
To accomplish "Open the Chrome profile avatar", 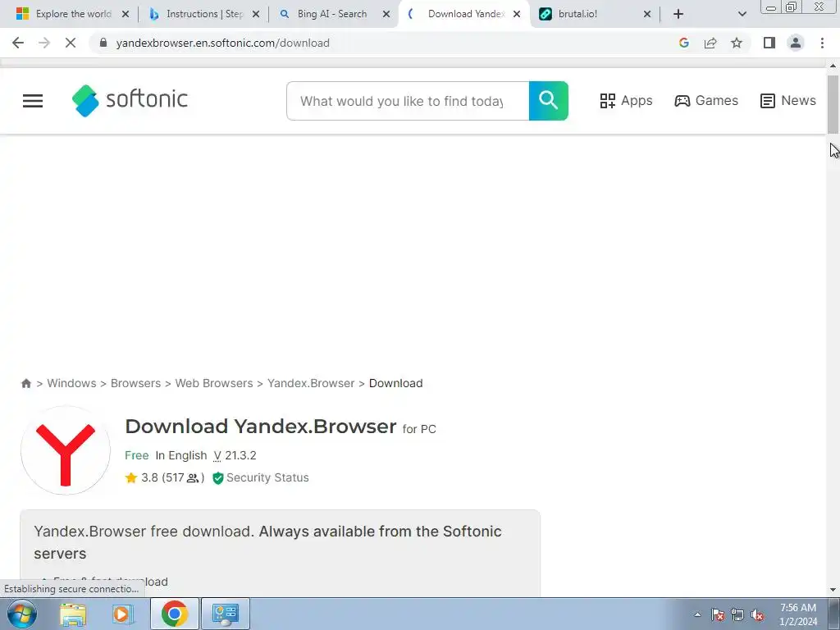I will tap(796, 43).
